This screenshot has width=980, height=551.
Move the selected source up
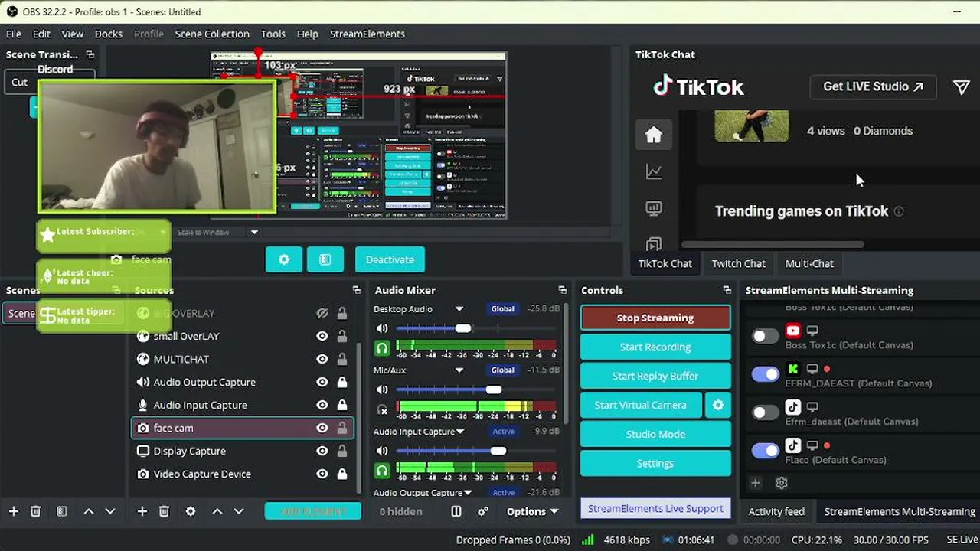(x=217, y=511)
